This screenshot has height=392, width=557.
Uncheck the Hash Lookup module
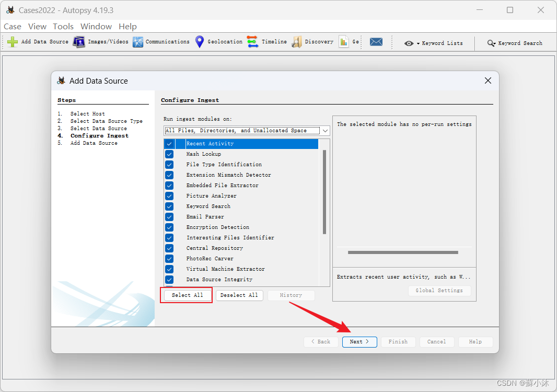tap(169, 154)
